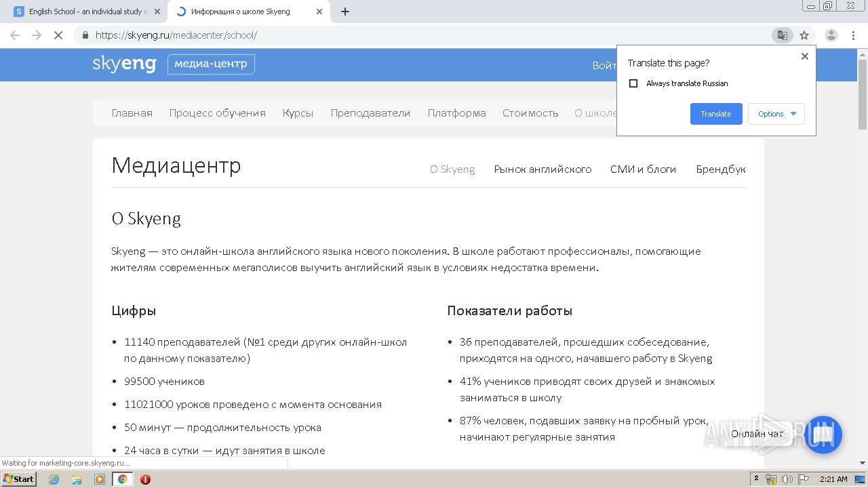Dismiss the Translate popup with X
Screen dimensions: 868x488
tap(805, 56)
